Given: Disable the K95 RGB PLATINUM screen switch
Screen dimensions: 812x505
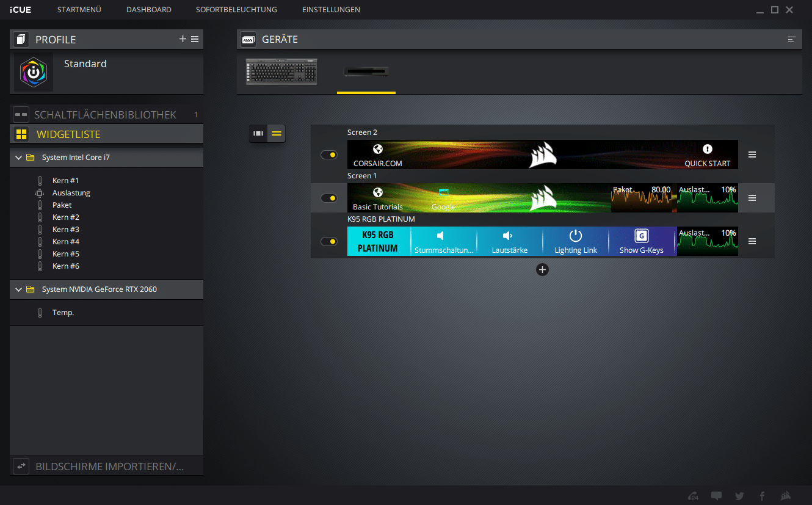Looking at the screenshot, I should pyautogui.click(x=329, y=241).
